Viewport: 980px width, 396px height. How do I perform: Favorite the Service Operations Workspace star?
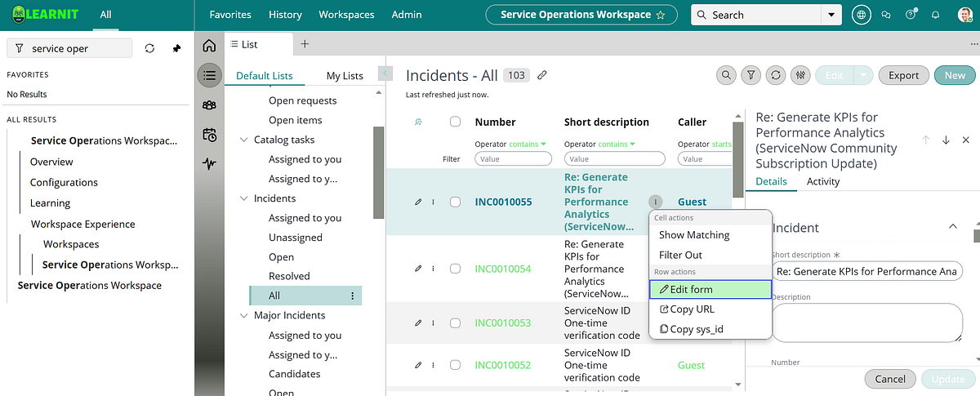point(661,15)
